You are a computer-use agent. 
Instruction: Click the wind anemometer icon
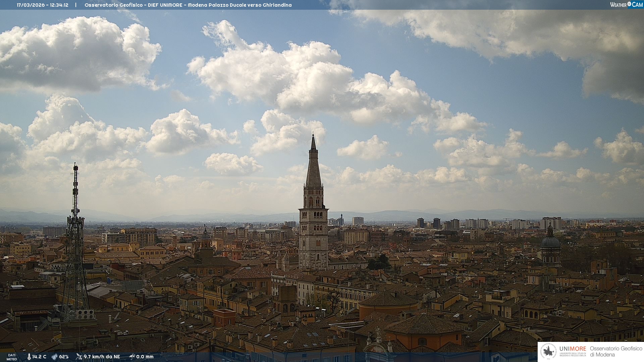tap(79, 357)
